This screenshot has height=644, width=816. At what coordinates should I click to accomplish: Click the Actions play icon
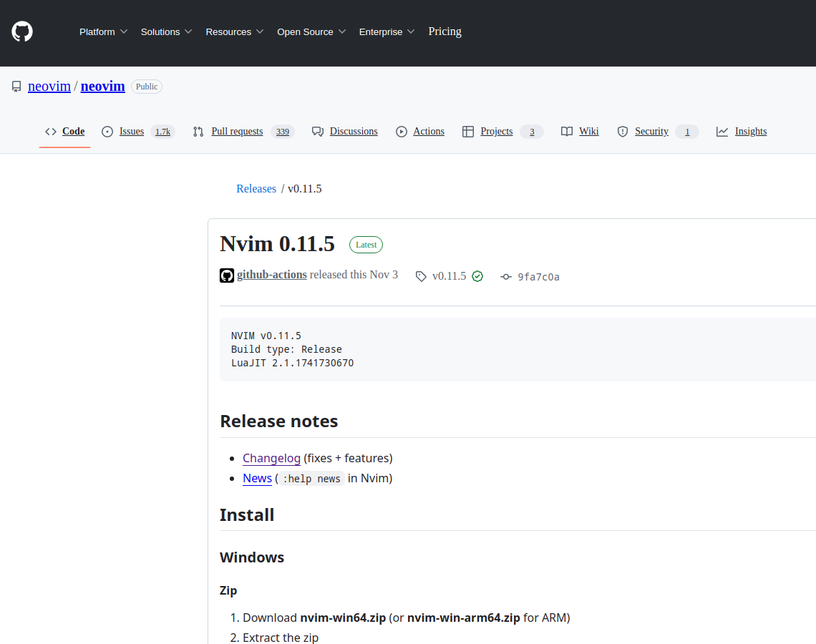pos(401,131)
